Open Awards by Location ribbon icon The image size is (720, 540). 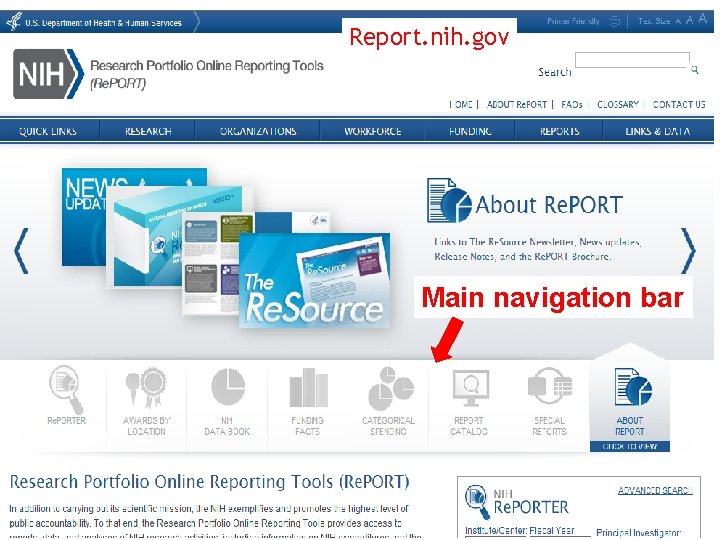(x=146, y=388)
